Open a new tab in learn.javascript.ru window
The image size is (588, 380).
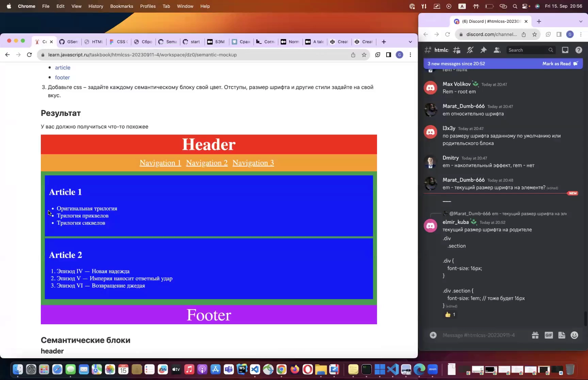(384, 42)
